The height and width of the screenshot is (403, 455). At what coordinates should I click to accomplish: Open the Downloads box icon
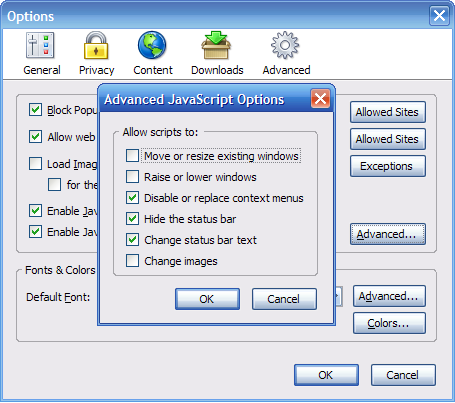pos(216,45)
